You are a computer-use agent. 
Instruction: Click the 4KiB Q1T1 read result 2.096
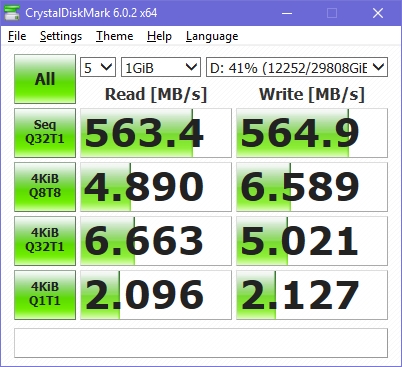(x=156, y=295)
